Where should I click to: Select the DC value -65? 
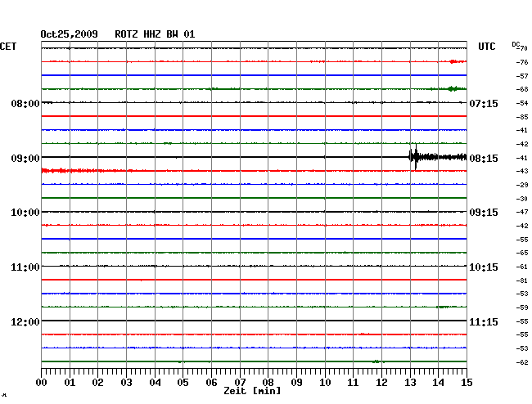522,253
